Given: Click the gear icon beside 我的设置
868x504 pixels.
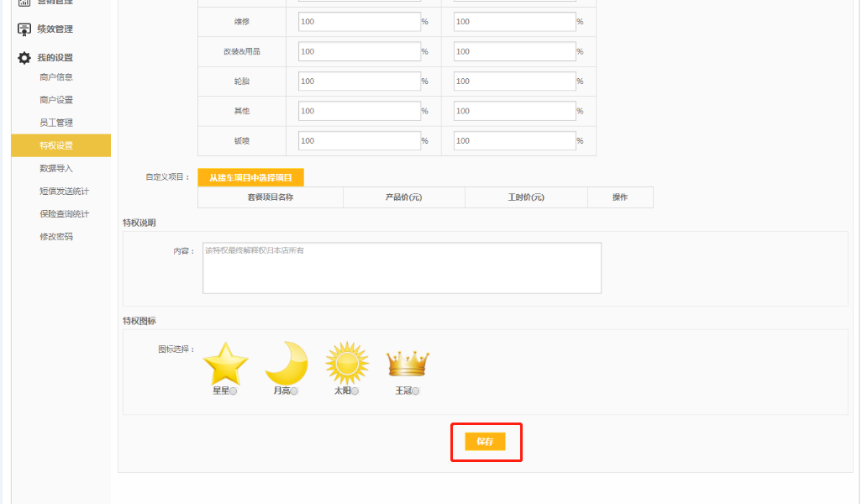Looking at the screenshot, I should 24,58.
